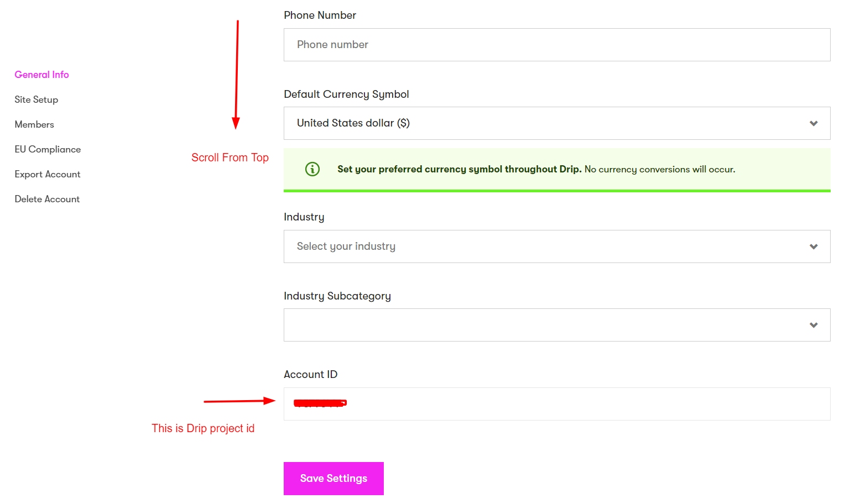Image resolution: width=855 pixels, height=504 pixels.
Task: Open General Info settings section
Action: click(42, 75)
